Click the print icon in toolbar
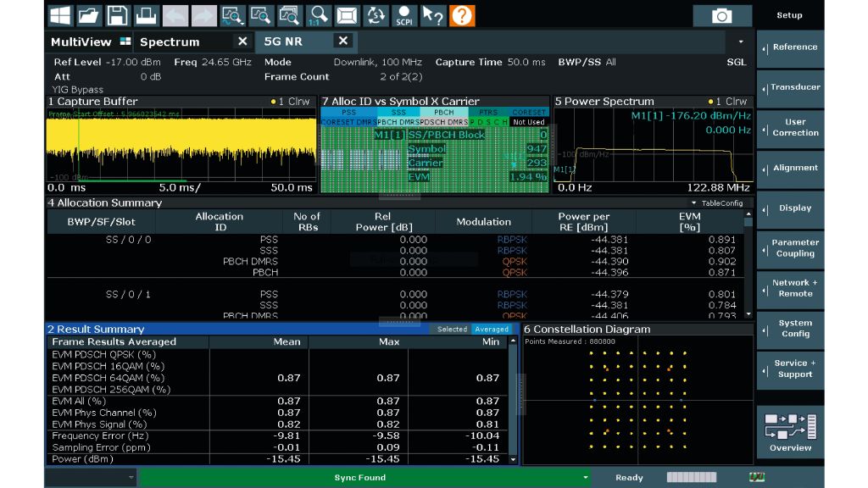The width and height of the screenshot is (868, 488). [147, 15]
